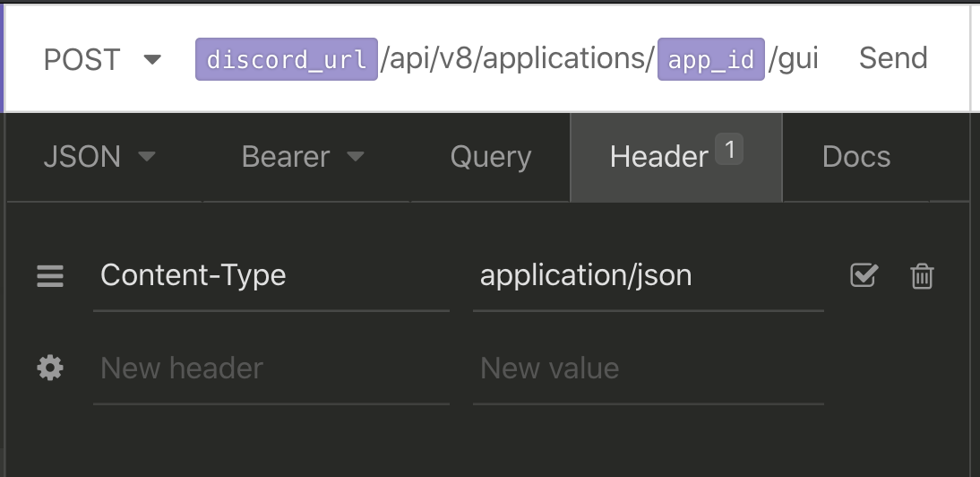
Task: Click the app_id variable tag in URL
Action: coord(710,59)
